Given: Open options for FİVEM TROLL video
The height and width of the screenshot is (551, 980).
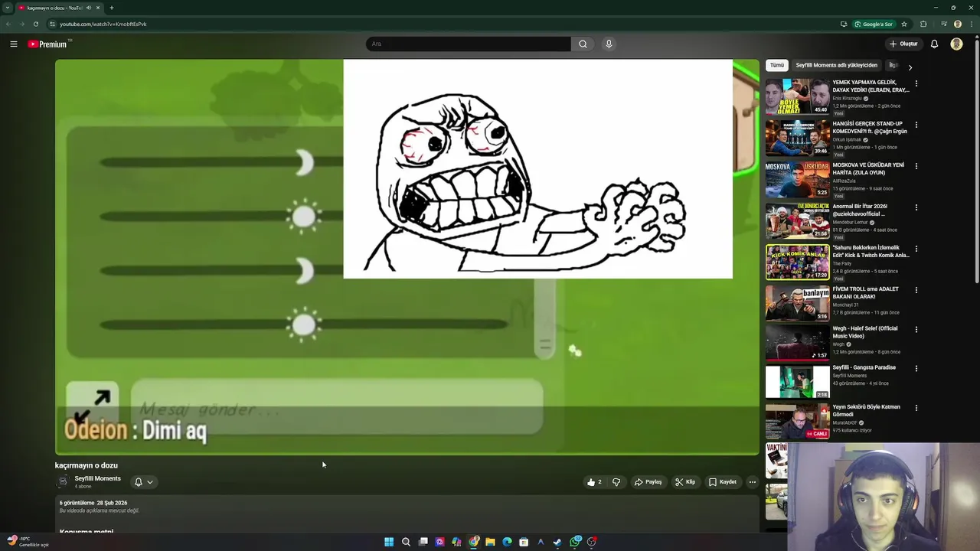Looking at the screenshot, I should click(916, 290).
